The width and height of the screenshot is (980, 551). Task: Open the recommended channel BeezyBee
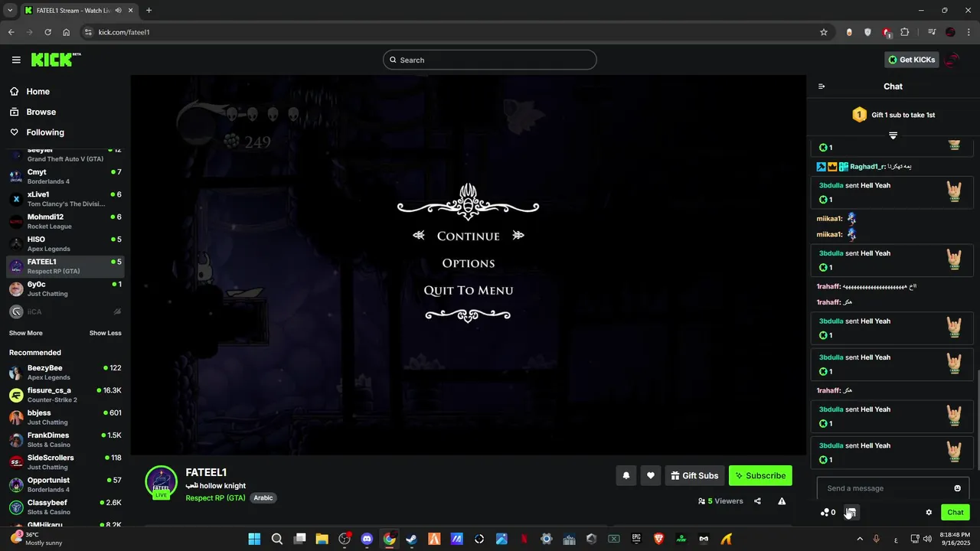[65, 373]
